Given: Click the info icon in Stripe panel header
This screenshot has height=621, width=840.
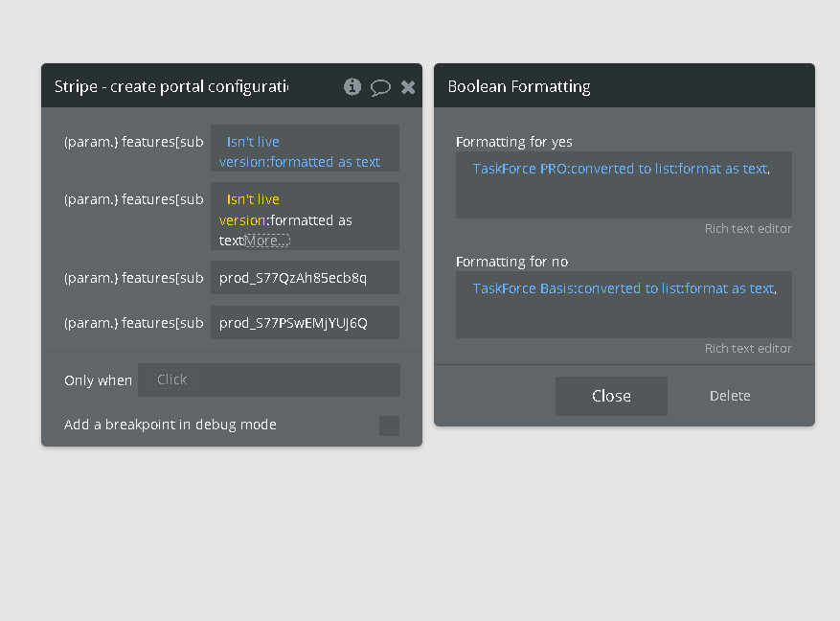Looking at the screenshot, I should [x=352, y=87].
